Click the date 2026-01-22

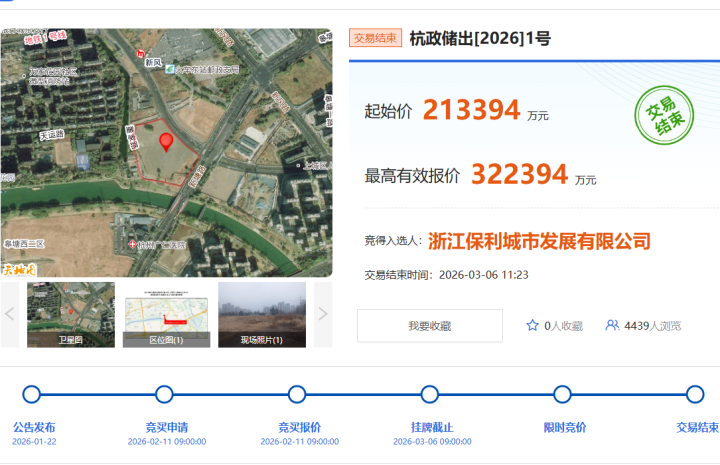pyautogui.click(x=34, y=442)
